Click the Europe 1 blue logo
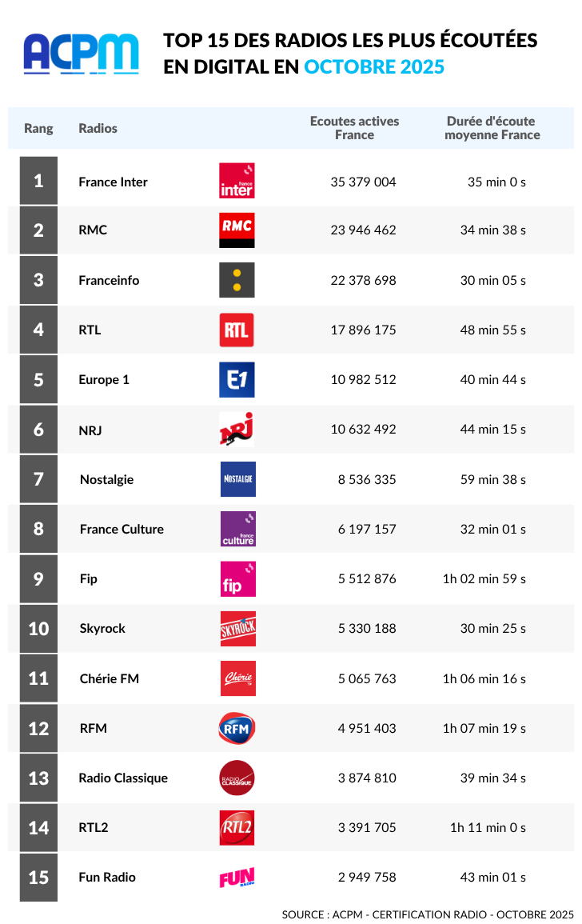 coord(237,379)
